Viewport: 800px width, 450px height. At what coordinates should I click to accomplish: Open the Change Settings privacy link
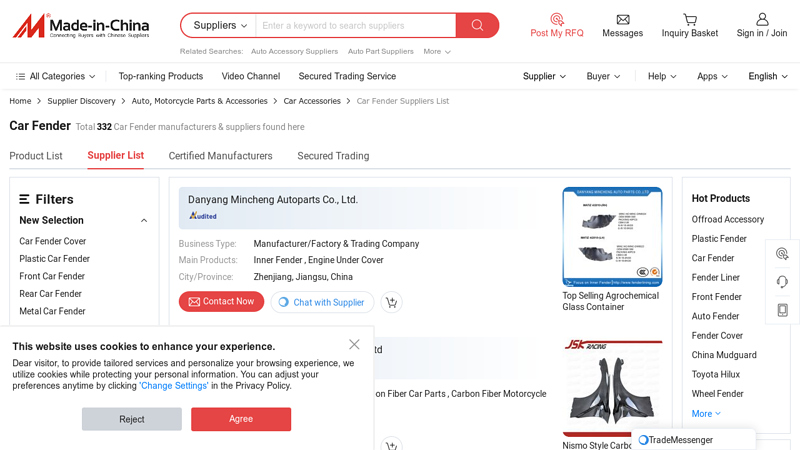173,386
